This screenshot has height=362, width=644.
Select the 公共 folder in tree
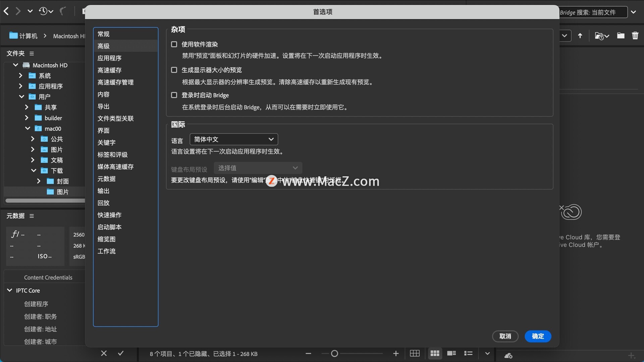pos(56,139)
